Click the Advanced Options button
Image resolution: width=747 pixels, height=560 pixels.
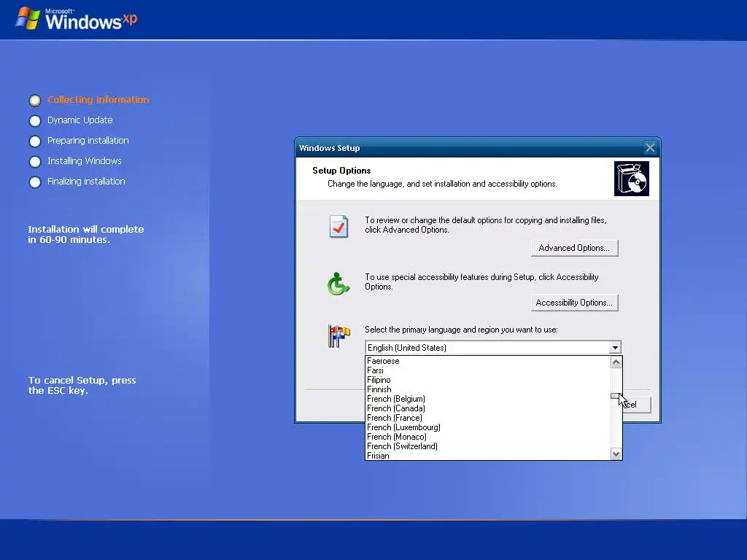coord(575,248)
